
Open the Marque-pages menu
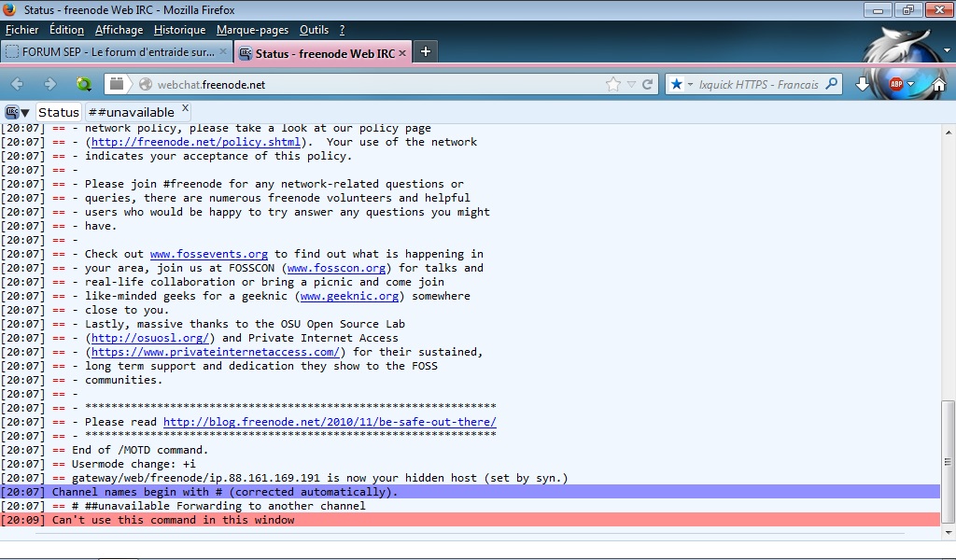(x=252, y=30)
